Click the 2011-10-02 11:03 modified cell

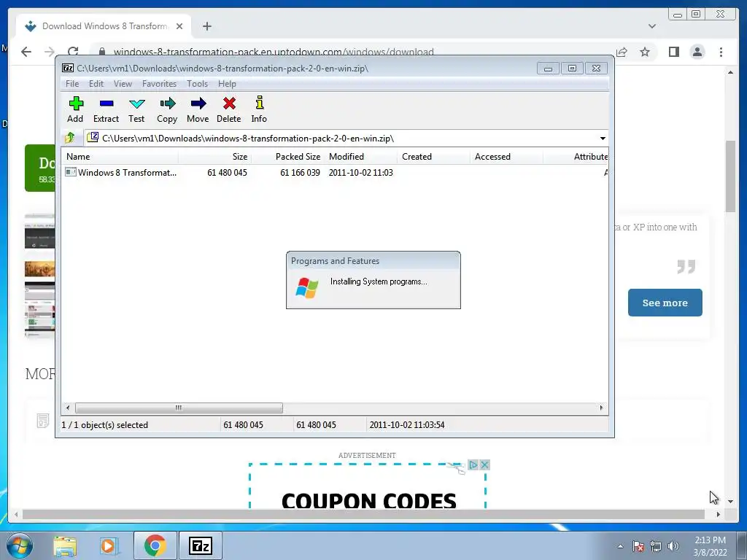point(360,172)
